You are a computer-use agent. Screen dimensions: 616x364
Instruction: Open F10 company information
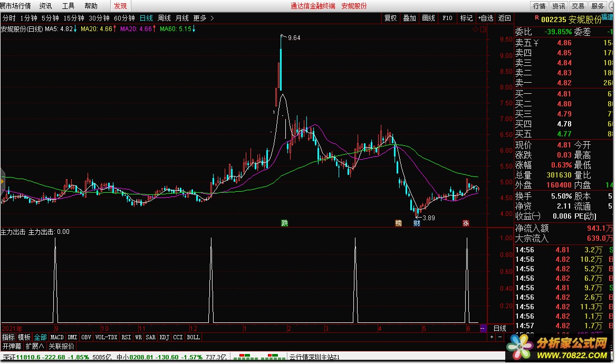pyautogui.click(x=447, y=18)
